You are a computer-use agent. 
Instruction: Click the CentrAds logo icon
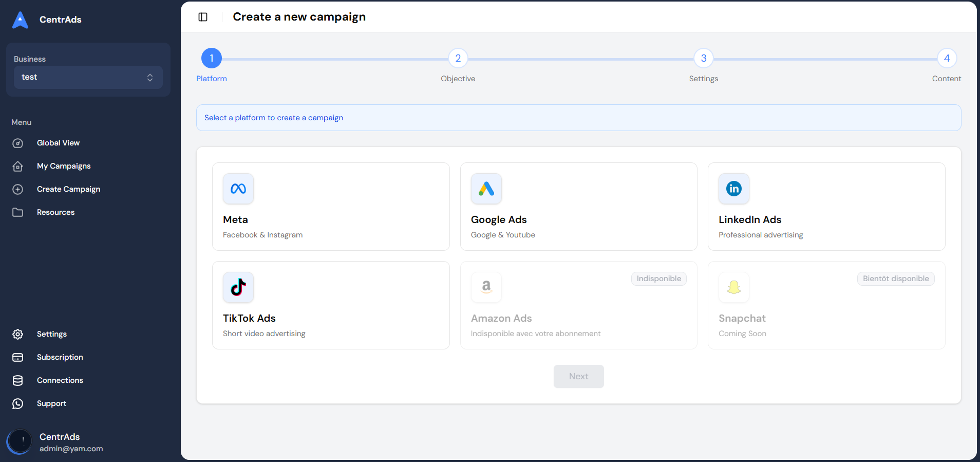pos(20,20)
